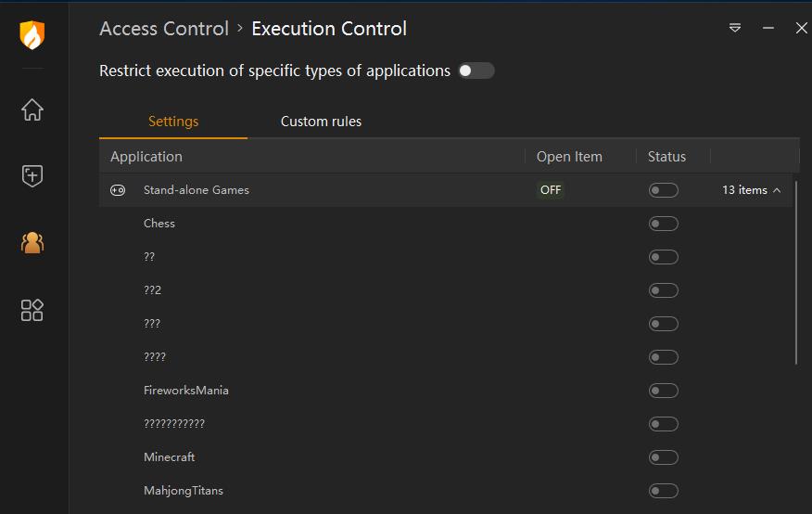The width and height of the screenshot is (812, 514).
Task: Click the Open Item column header
Action: click(569, 157)
